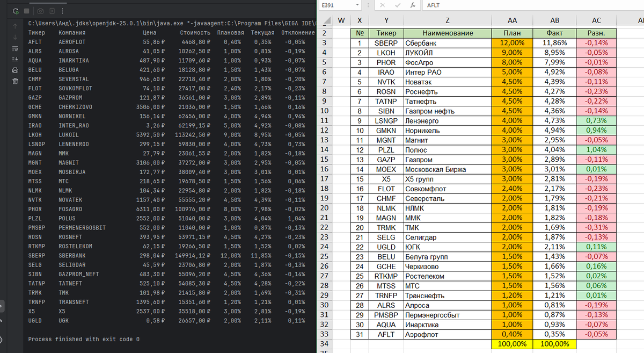Viewport: 644px width, 353px height.
Task: Select column W header
Action: [x=341, y=20]
